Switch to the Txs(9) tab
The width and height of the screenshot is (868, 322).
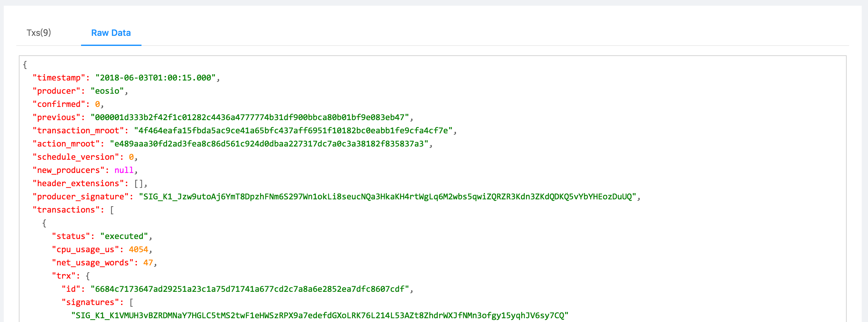(x=39, y=33)
